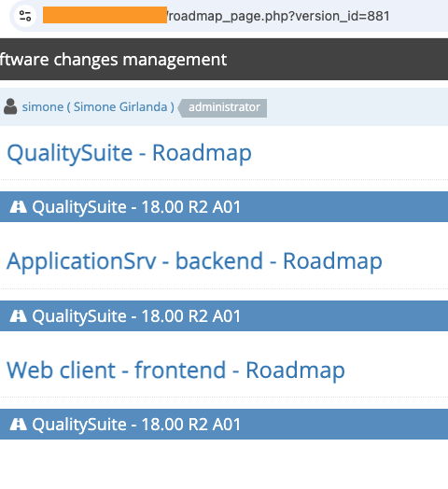Click the administrator role badge
The image size is (448, 489).
point(222,108)
